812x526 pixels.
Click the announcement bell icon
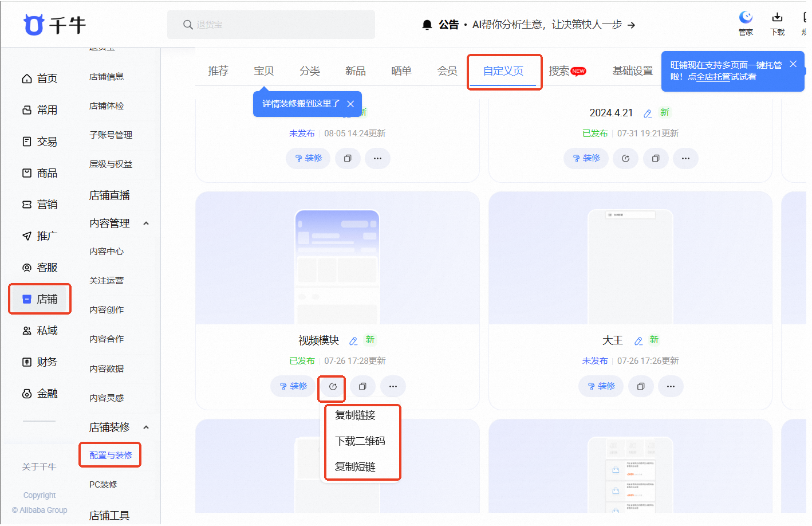(x=427, y=25)
